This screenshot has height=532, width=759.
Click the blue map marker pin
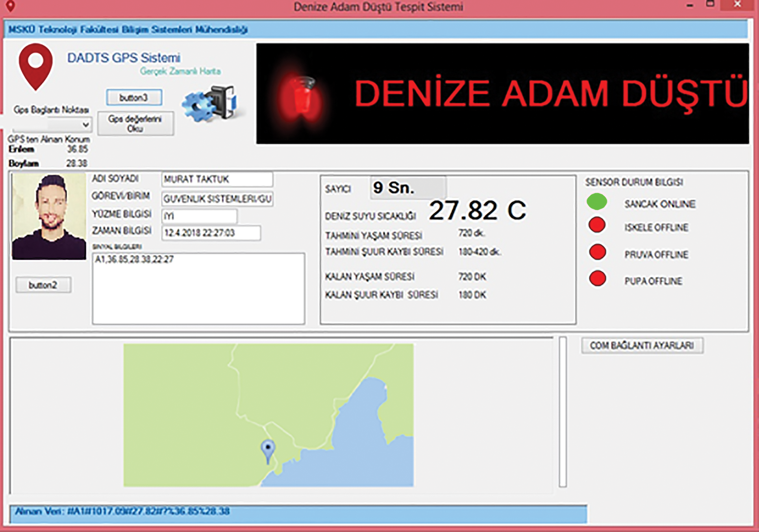click(x=268, y=449)
